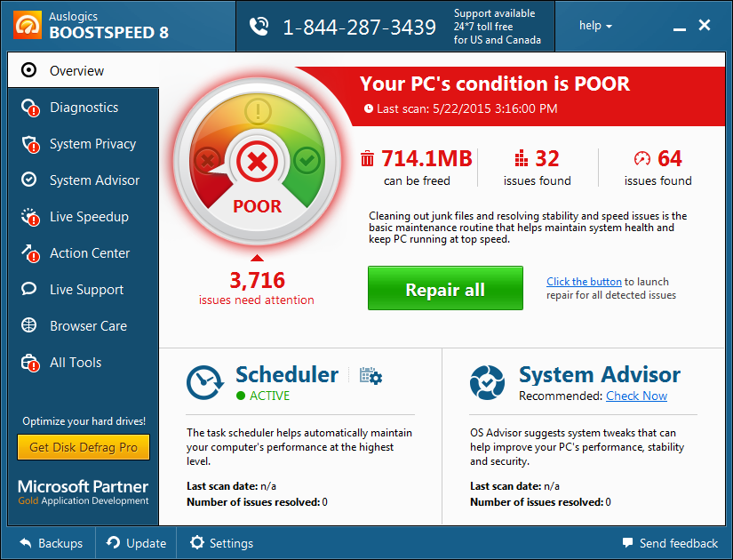Open Settings from the bottom bar

[222, 543]
